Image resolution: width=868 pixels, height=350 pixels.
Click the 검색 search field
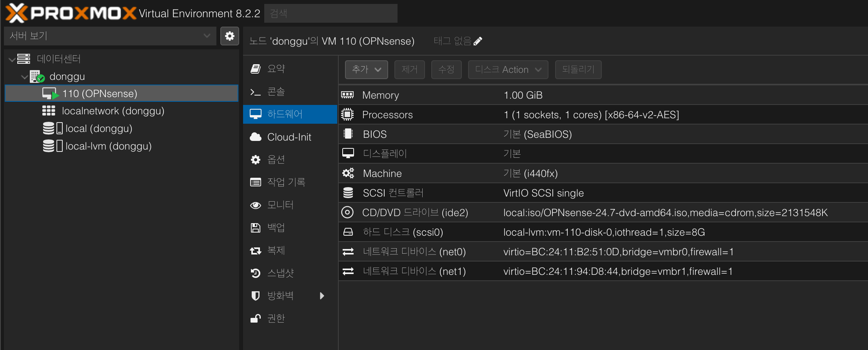331,13
